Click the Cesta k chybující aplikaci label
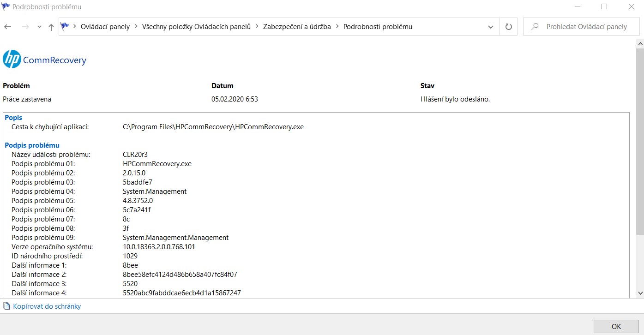The image size is (644, 335). [x=50, y=127]
